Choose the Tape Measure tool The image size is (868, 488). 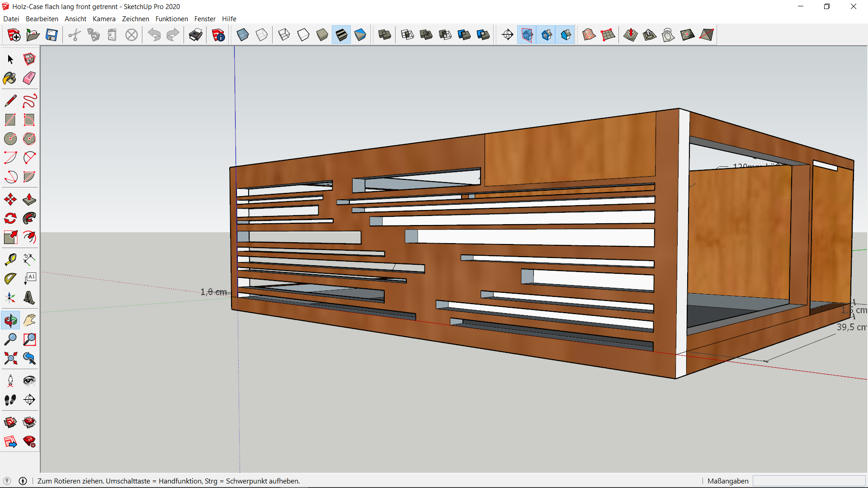(10, 259)
